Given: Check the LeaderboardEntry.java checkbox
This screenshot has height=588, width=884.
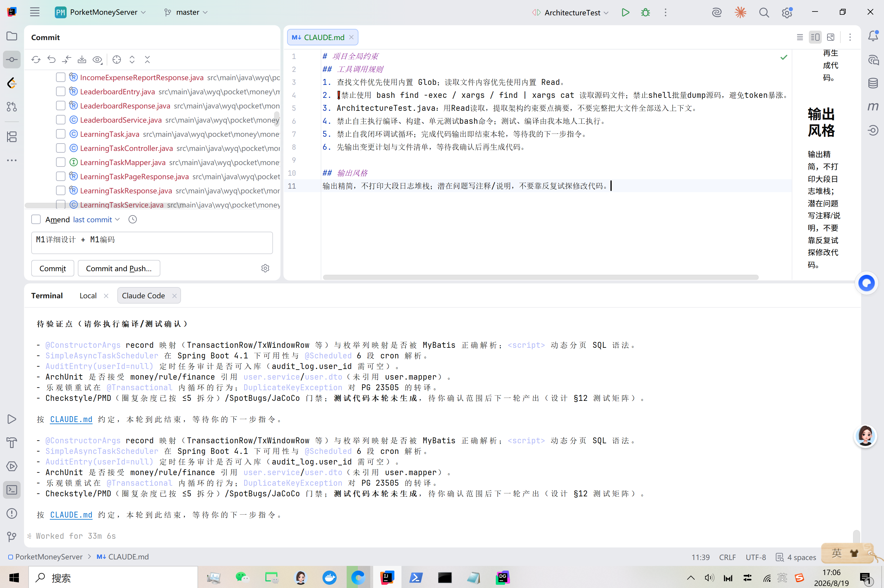Looking at the screenshot, I should point(60,91).
